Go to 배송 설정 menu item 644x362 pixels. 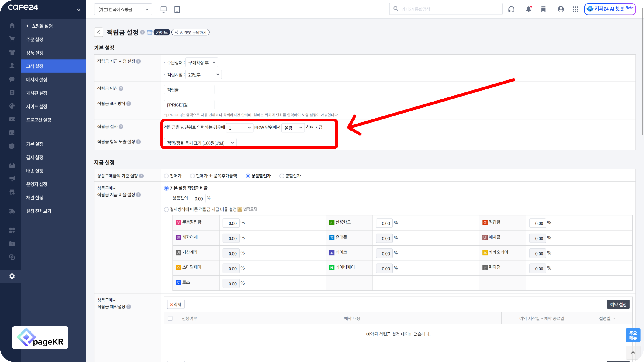[x=35, y=171]
